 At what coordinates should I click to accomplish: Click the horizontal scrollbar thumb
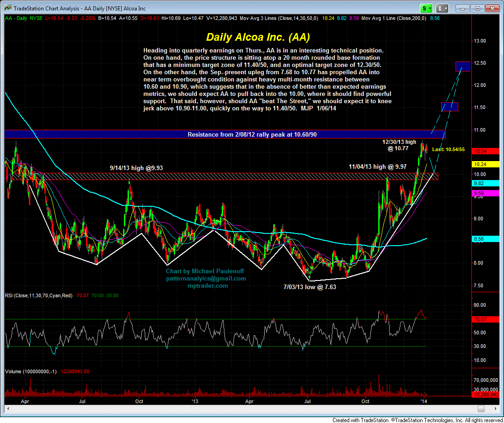pos(481,409)
